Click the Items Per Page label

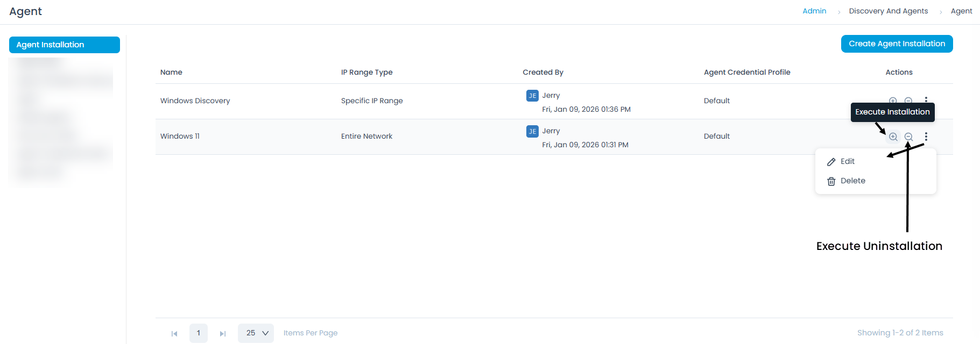tap(311, 333)
